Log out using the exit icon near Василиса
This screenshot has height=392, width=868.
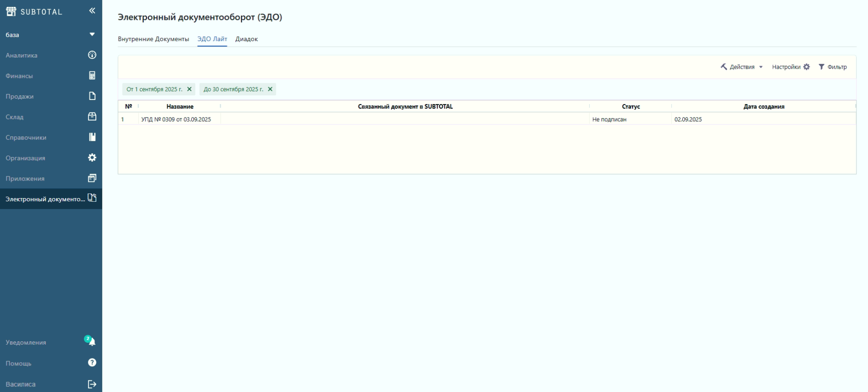click(x=92, y=384)
